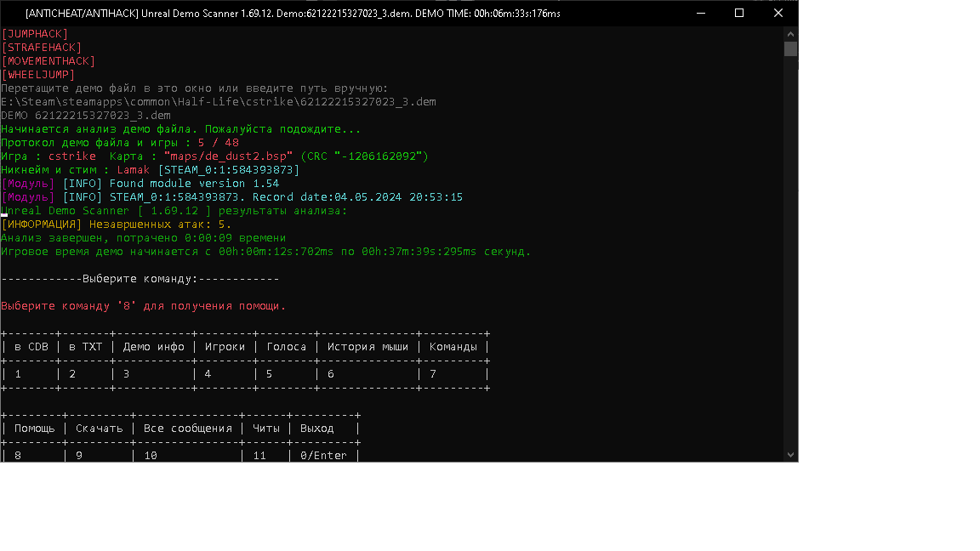Click the demo file path line
This screenshot has width=980, height=551.
tap(219, 102)
